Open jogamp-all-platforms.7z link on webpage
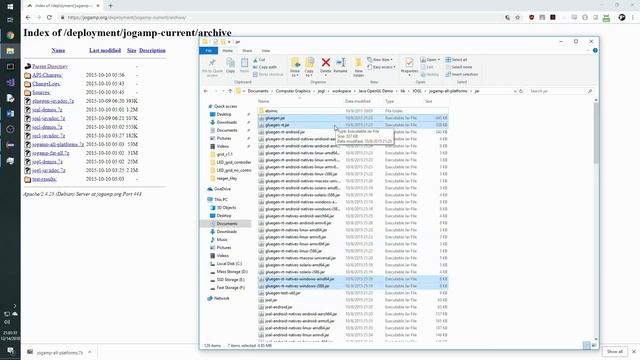This screenshot has height=360, width=640. click(x=58, y=144)
